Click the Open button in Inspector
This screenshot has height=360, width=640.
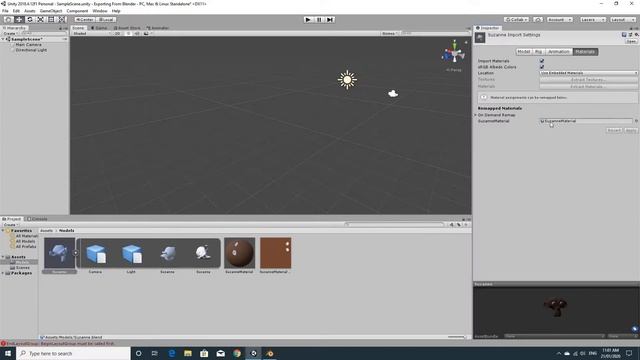[631, 41]
